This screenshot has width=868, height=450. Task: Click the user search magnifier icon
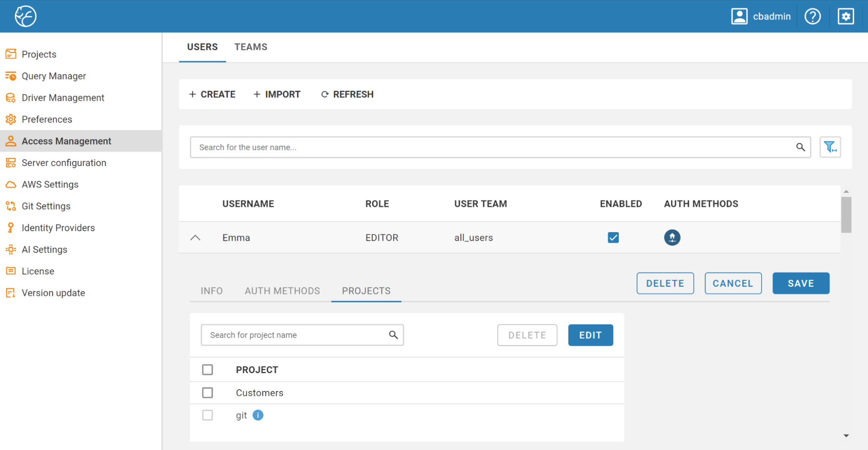800,147
